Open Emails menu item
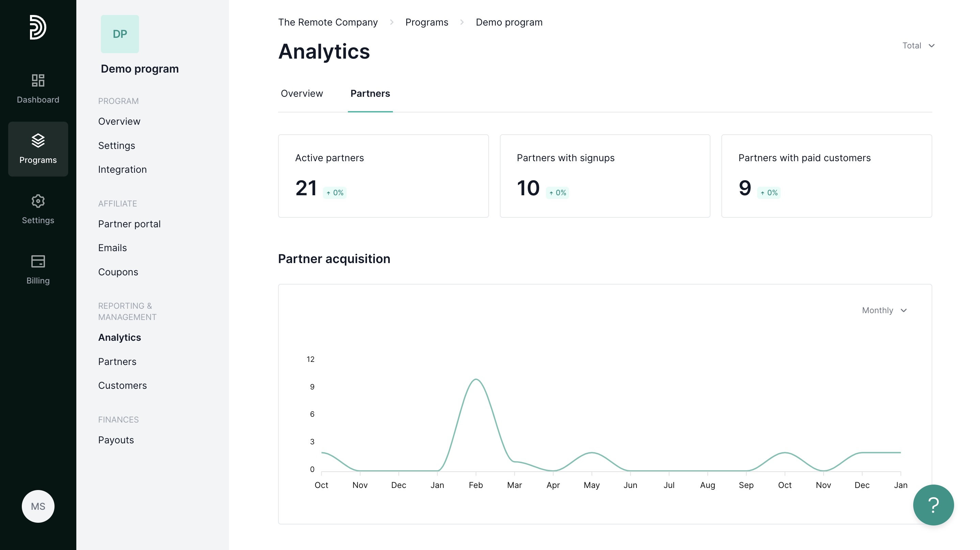980x550 pixels. (112, 248)
